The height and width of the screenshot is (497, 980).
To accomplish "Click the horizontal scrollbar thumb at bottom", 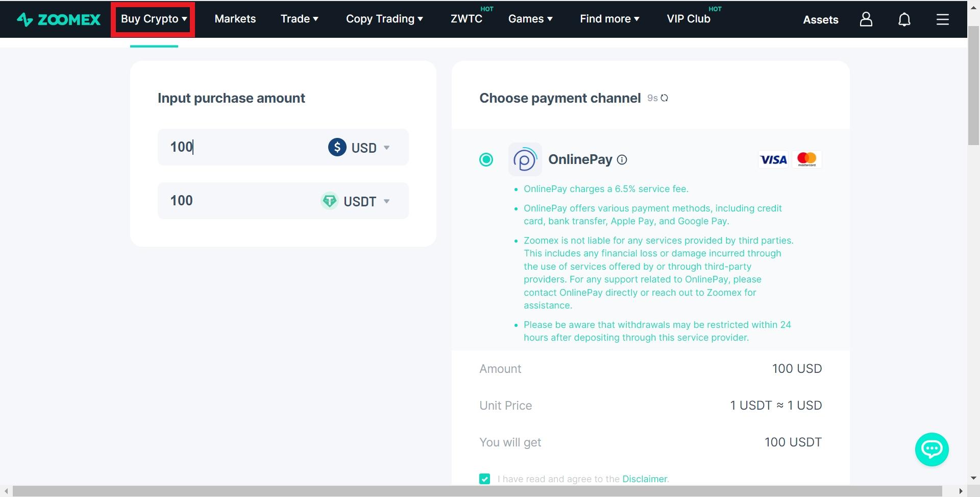I will tap(477, 491).
